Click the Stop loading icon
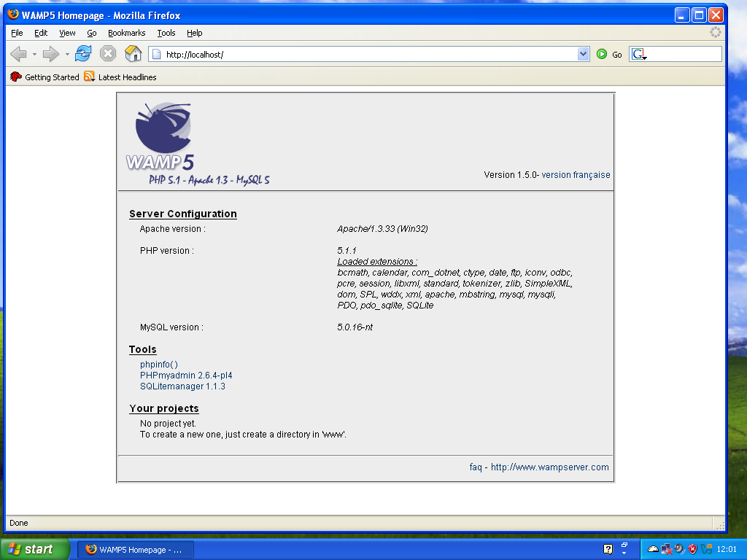Viewport: 747px width, 560px height. [x=108, y=53]
